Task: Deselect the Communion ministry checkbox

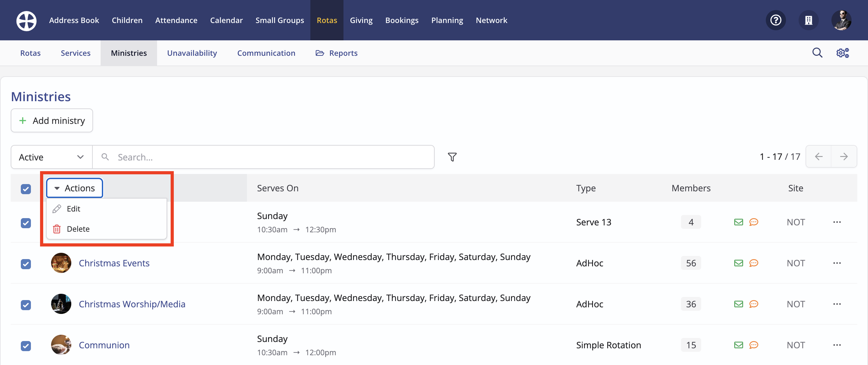Action: point(26,346)
